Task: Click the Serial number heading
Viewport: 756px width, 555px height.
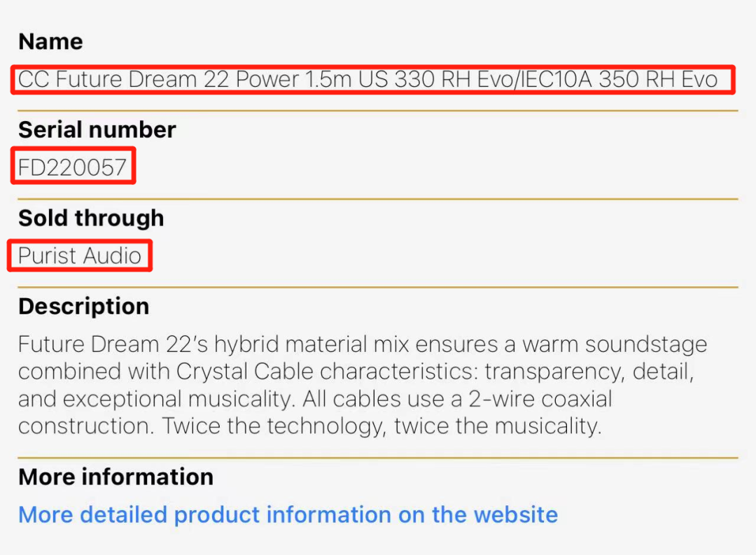Action: point(97,129)
